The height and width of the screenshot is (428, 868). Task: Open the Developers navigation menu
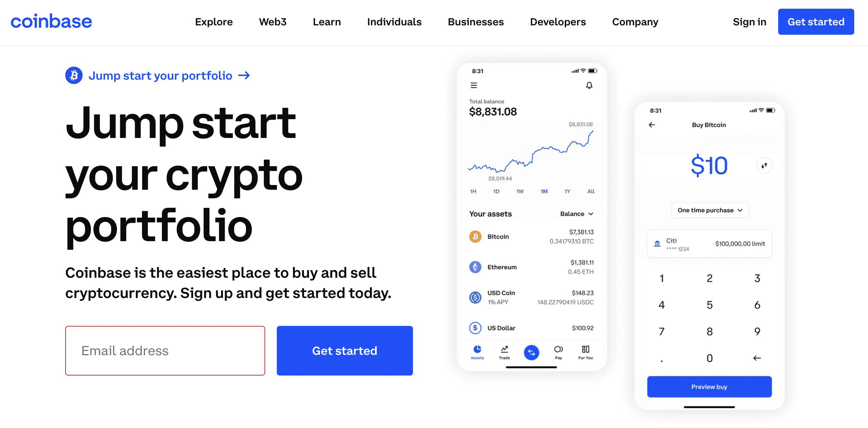pos(558,22)
